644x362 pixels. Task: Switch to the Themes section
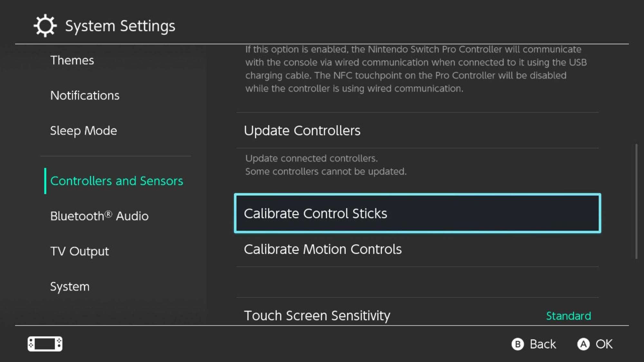click(x=72, y=60)
